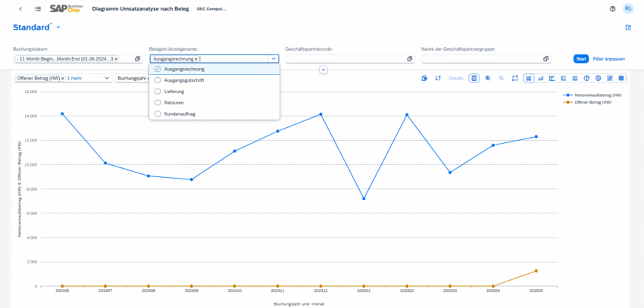Viewport: 644px width, 308px height.
Task: Collapse the Belegart-Anzeigename dropdown arrow
Action: pos(274,58)
